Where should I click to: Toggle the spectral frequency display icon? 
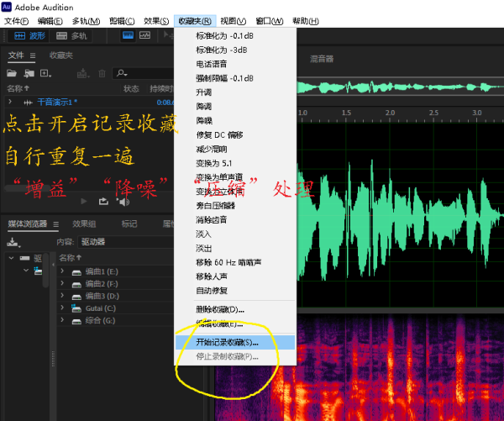[x=128, y=35]
